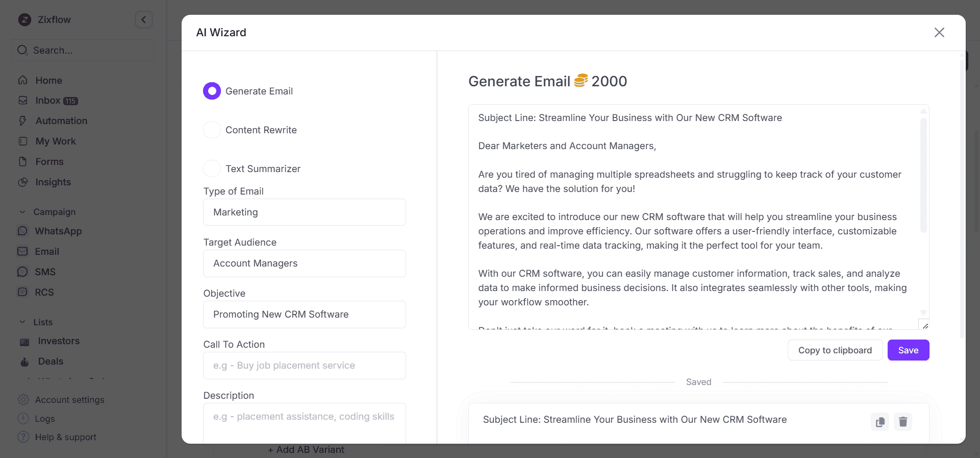The width and height of the screenshot is (980, 458).
Task: Click the Call To Action input field
Action: (x=304, y=366)
